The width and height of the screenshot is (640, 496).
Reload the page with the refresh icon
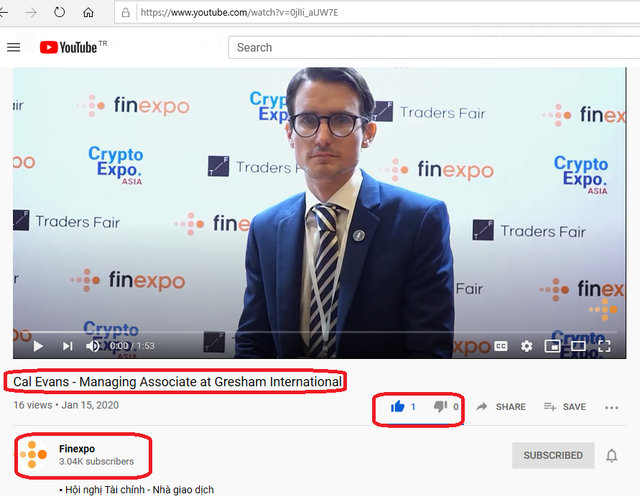pos(60,12)
